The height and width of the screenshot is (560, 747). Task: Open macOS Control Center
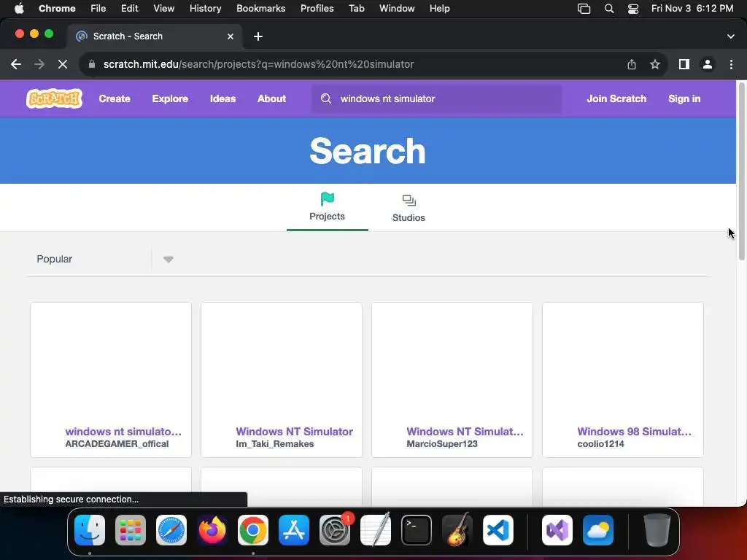point(633,9)
